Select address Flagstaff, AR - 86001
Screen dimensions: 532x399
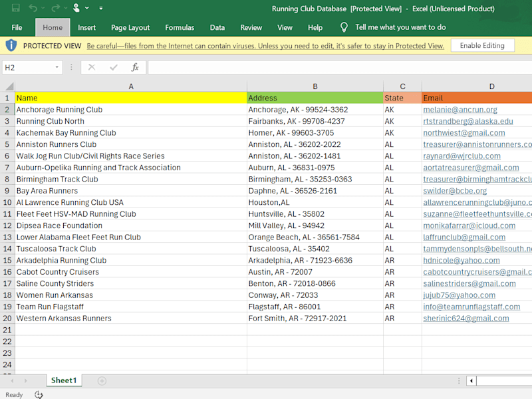coord(315,307)
